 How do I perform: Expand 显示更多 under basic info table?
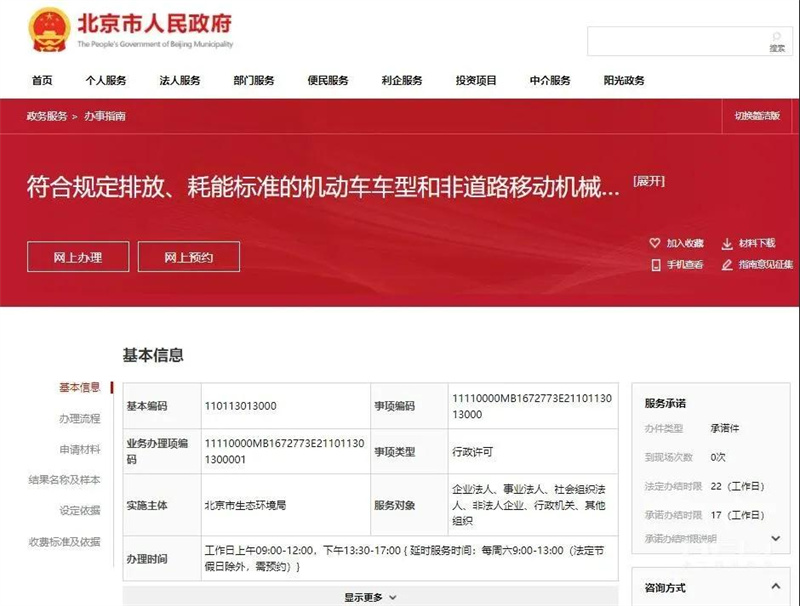click(370, 597)
